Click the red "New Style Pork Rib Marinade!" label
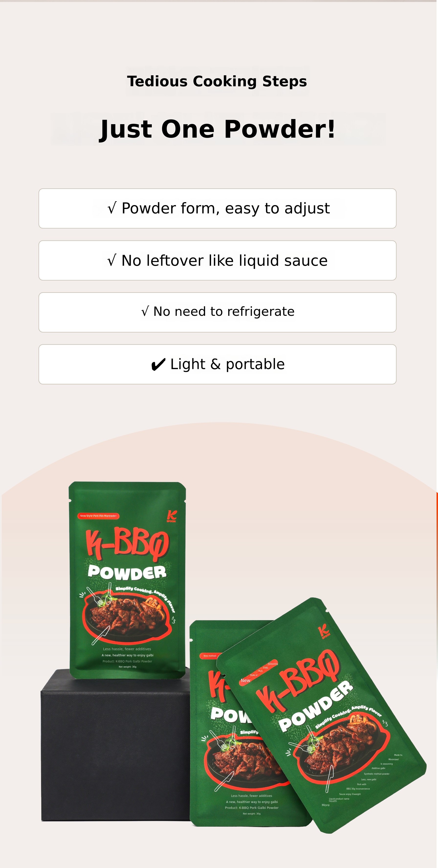Screen dimensions: 438x868 [99, 516]
